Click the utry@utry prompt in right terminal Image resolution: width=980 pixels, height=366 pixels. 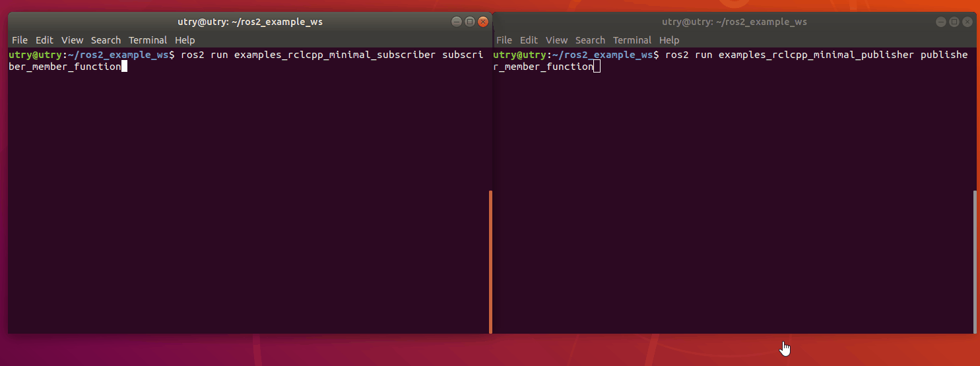(x=519, y=55)
